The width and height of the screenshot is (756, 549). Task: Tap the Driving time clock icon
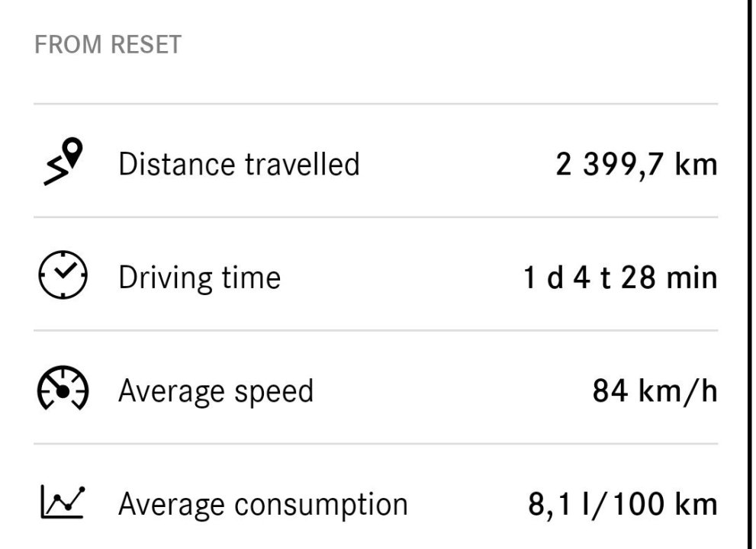[63, 276]
